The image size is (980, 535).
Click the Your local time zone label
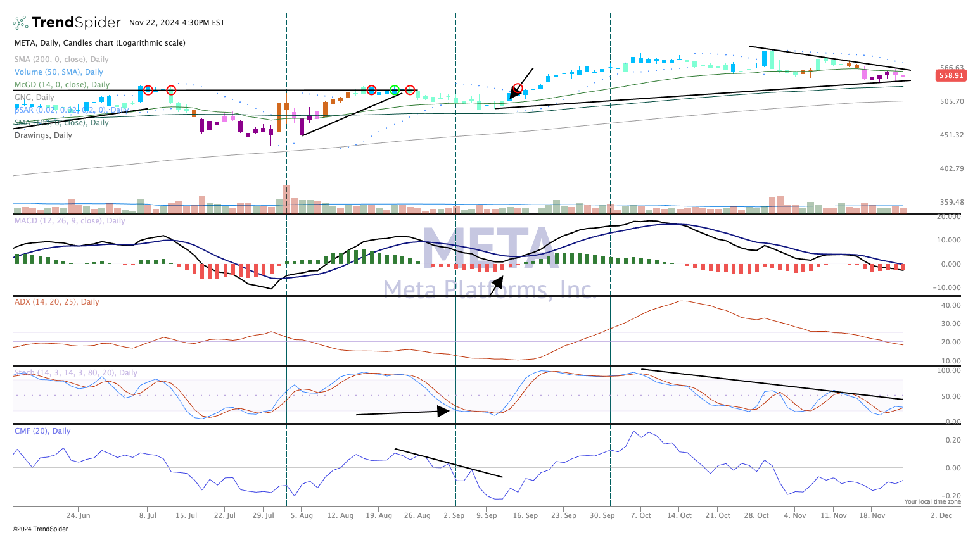click(932, 502)
